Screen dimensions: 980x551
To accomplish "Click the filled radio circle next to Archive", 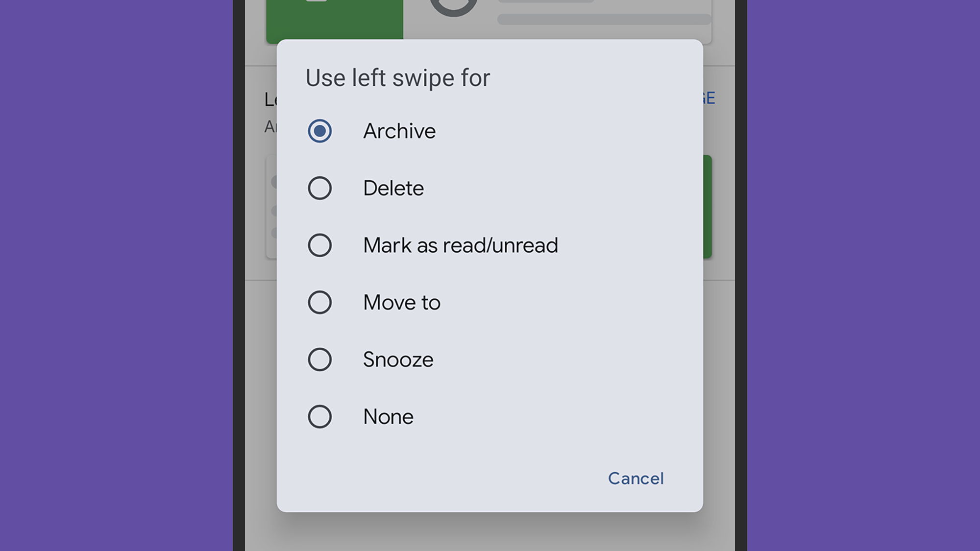I will point(319,130).
